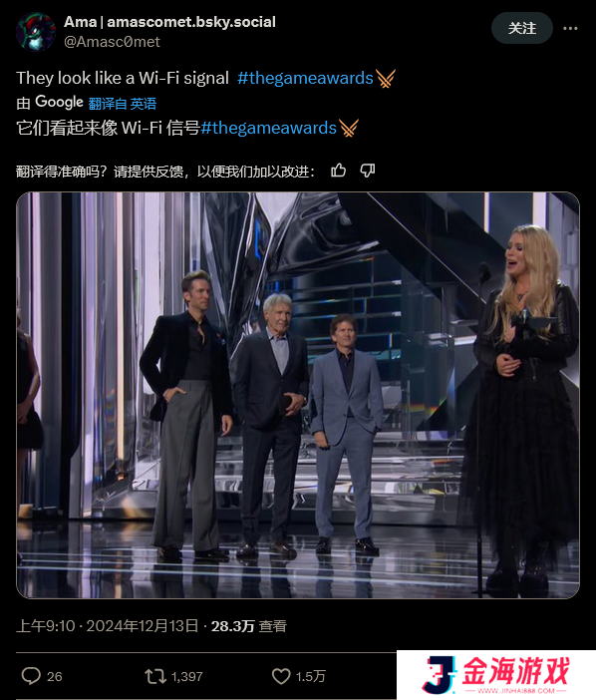Open the display name Ama | amascomet.bsky.social
Screen dimensions: 596x700
(169, 21)
